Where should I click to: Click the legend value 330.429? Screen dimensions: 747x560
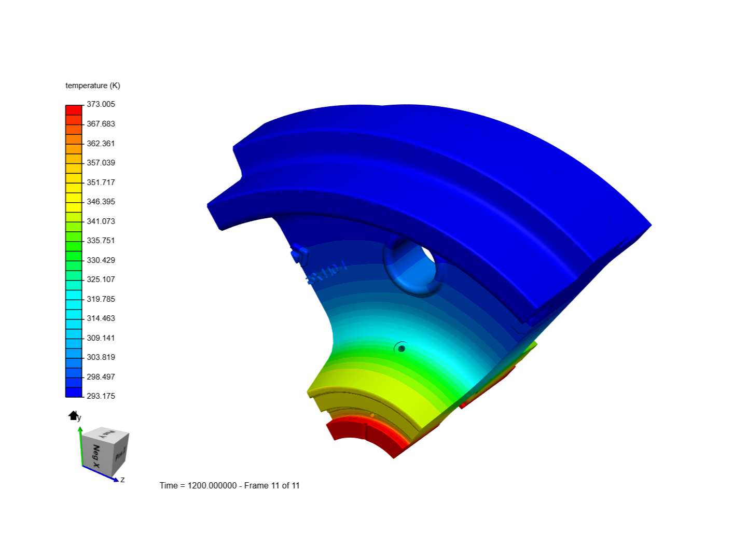point(101,260)
